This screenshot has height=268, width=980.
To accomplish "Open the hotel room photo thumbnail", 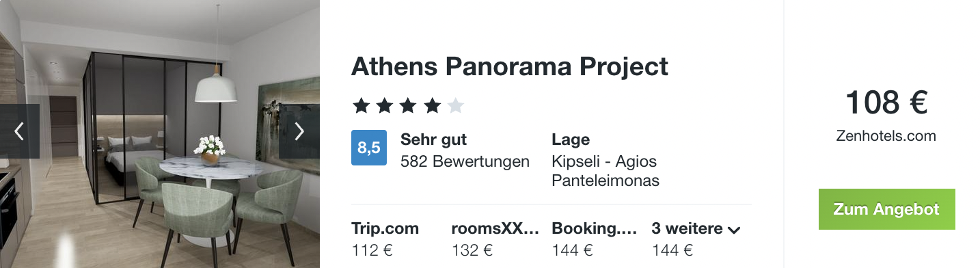I will click(x=160, y=134).
